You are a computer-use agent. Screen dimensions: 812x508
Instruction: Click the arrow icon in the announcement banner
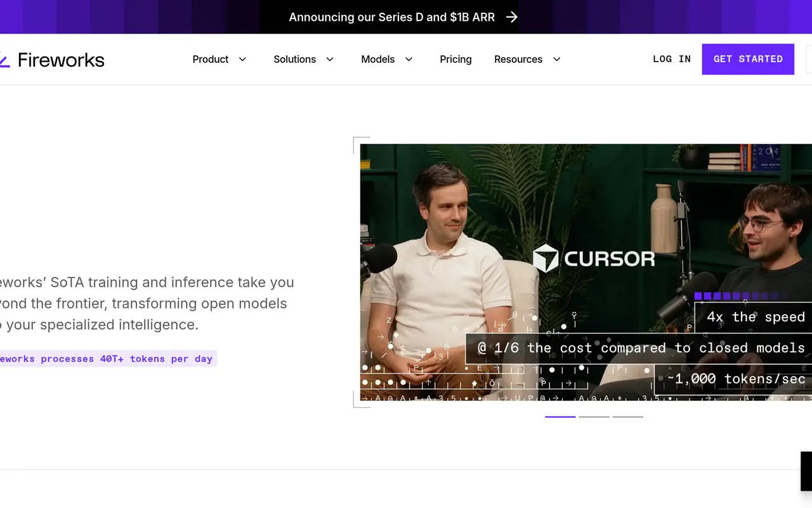coord(512,17)
